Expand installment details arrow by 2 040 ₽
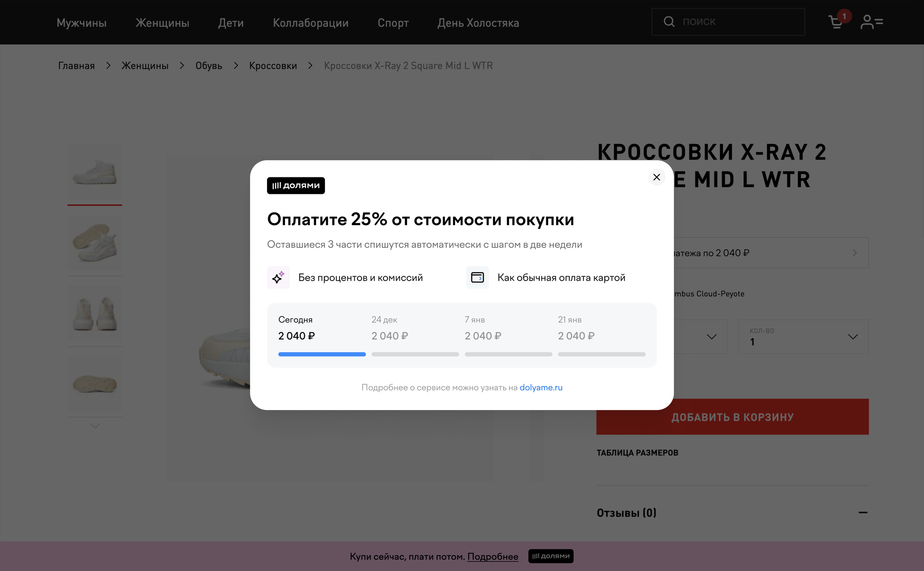924x571 pixels. click(x=854, y=253)
